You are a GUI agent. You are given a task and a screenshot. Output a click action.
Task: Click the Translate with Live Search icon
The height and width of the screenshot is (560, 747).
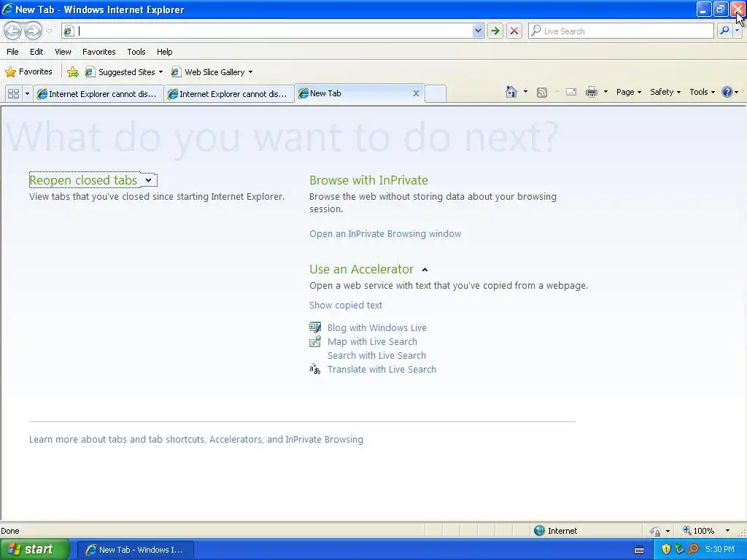click(315, 369)
